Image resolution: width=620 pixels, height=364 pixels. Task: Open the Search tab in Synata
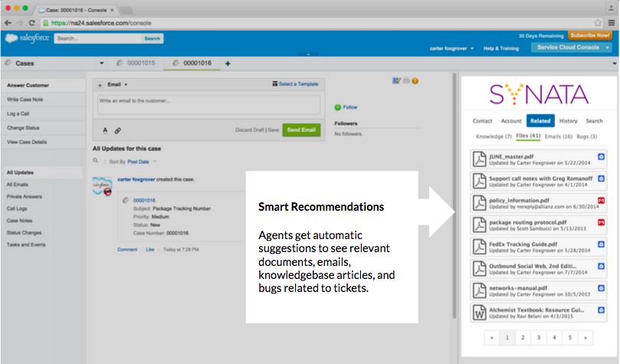(594, 121)
